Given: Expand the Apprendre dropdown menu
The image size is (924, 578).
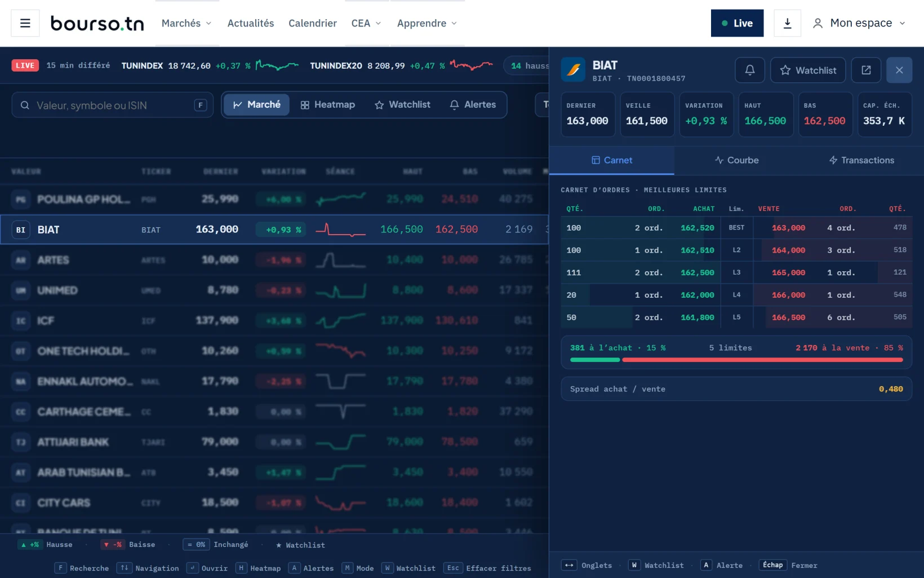Looking at the screenshot, I should pyautogui.click(x=427, y=23).
